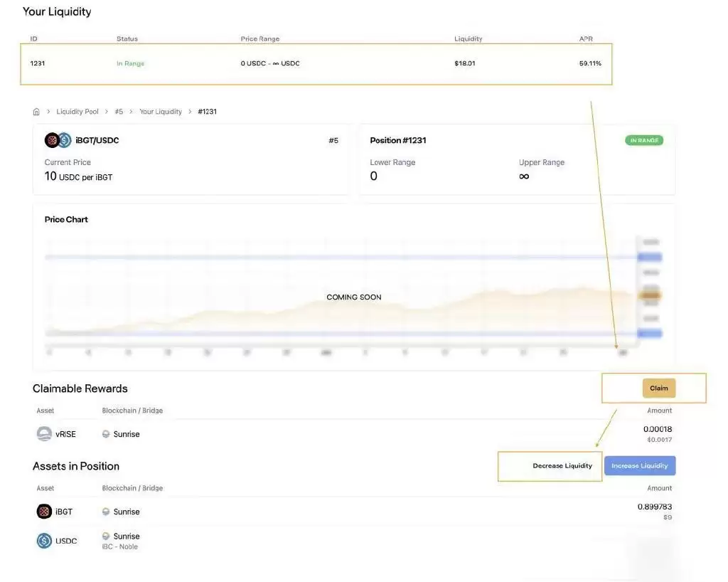This screenshot has height=582, width=728.
Task: Click the iBGT/USDC pair token icon
Action: click(x=58, y=140)
